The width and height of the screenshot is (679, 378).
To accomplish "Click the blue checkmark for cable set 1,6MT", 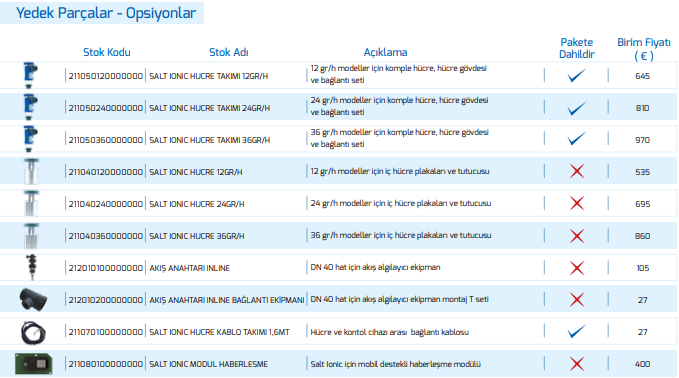I will click(577, 332).
